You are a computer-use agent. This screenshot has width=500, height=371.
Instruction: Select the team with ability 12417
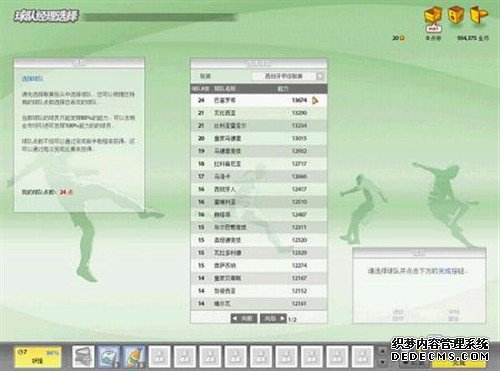pos(259,189)
